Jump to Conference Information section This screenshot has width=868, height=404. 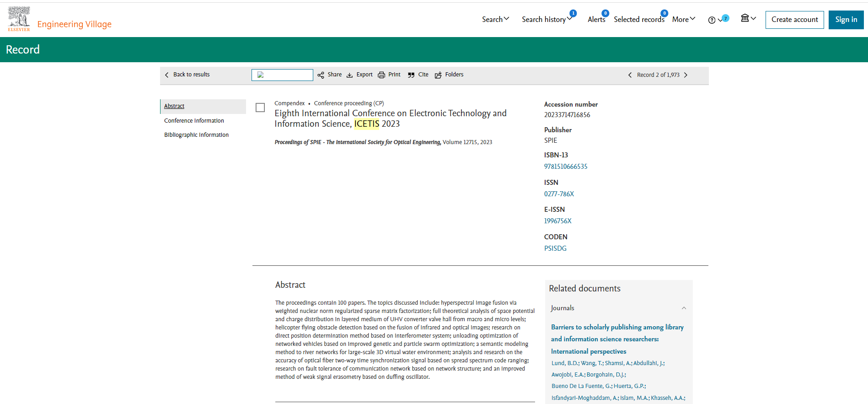coord(194,121)
